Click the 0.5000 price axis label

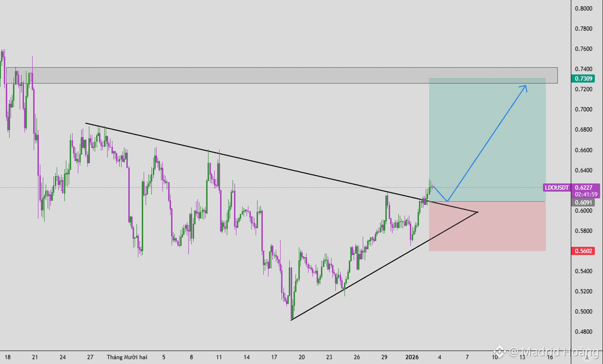pos(583,312)
